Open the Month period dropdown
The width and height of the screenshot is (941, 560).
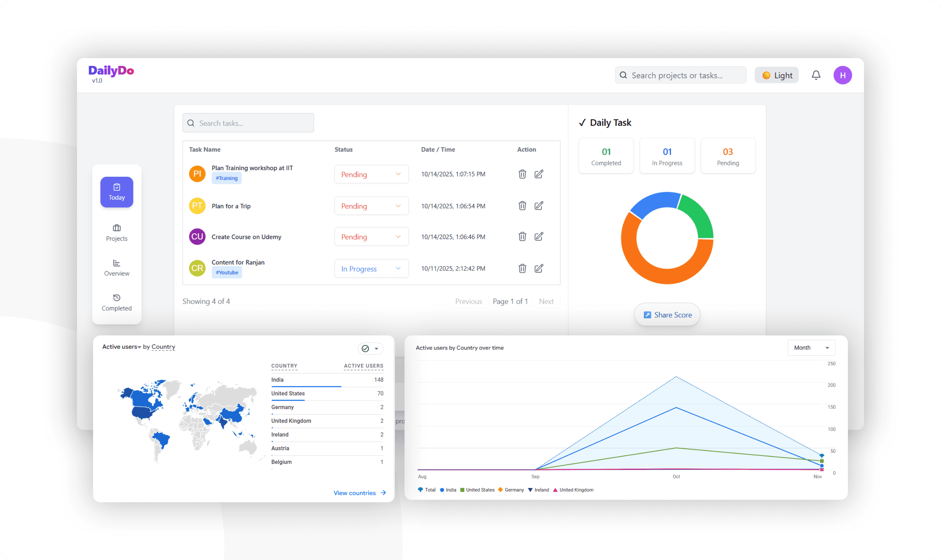[x=812, y=348]
